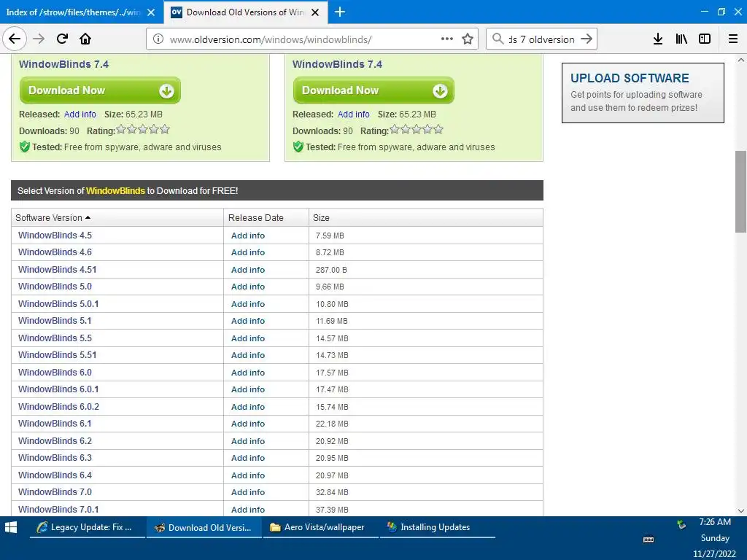Screen dimensions: 747x560
Task: Rate left card with the fifth star
Action: [x=165, y=129]
